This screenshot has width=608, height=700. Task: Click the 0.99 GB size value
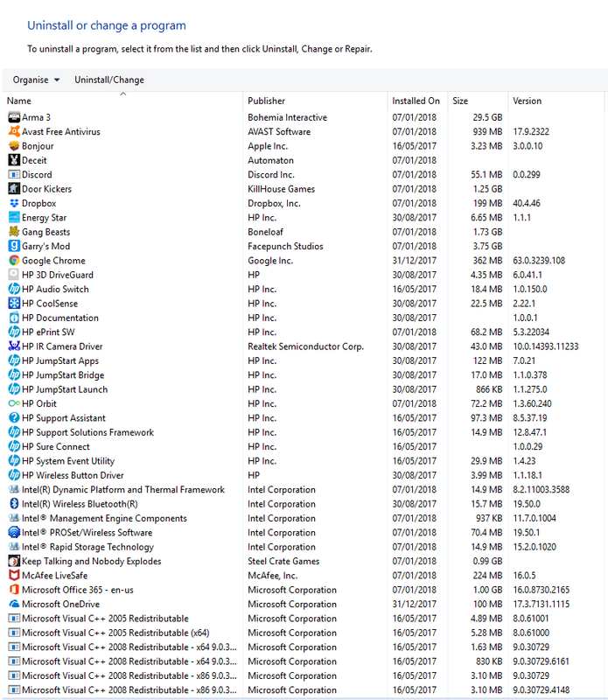[x=487, y=561]
